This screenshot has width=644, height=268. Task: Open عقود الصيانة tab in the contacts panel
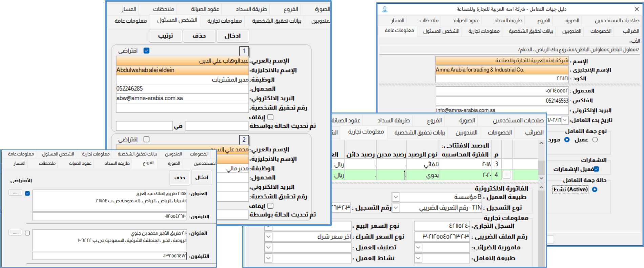[x=205, y=9]
